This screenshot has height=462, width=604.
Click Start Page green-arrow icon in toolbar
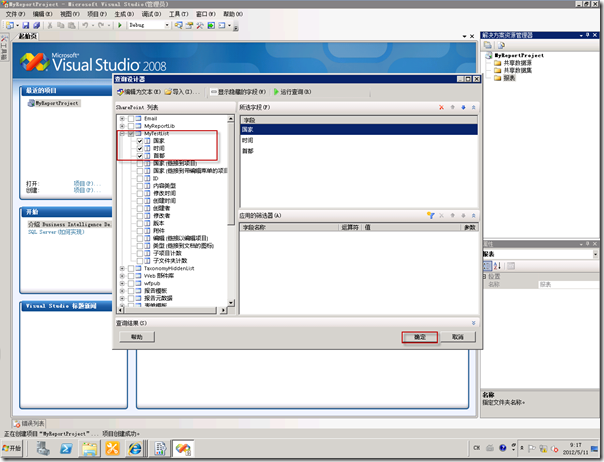click(211, 25)
